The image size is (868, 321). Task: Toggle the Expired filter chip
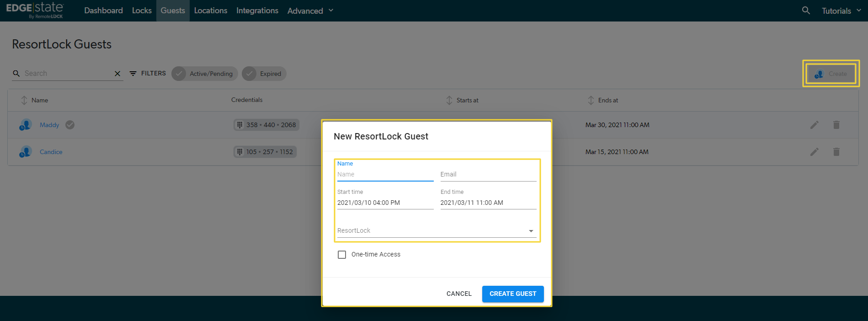click(x=264, y=74)
